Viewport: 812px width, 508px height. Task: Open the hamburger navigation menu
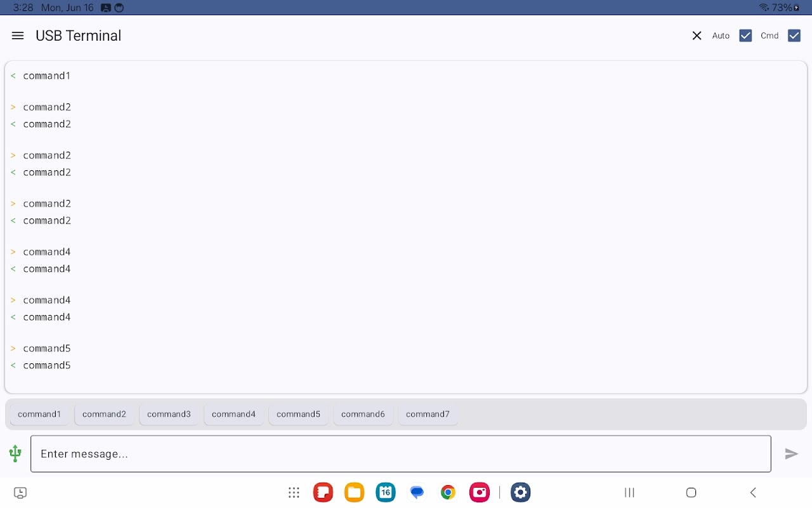tap(18, 36)
